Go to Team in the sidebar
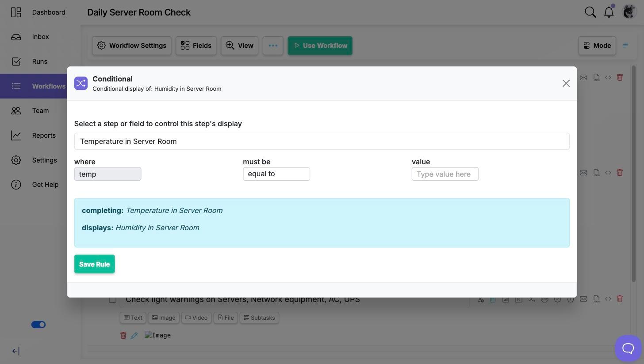This screenshot has width=644, height=364. (x=40, y=111)
